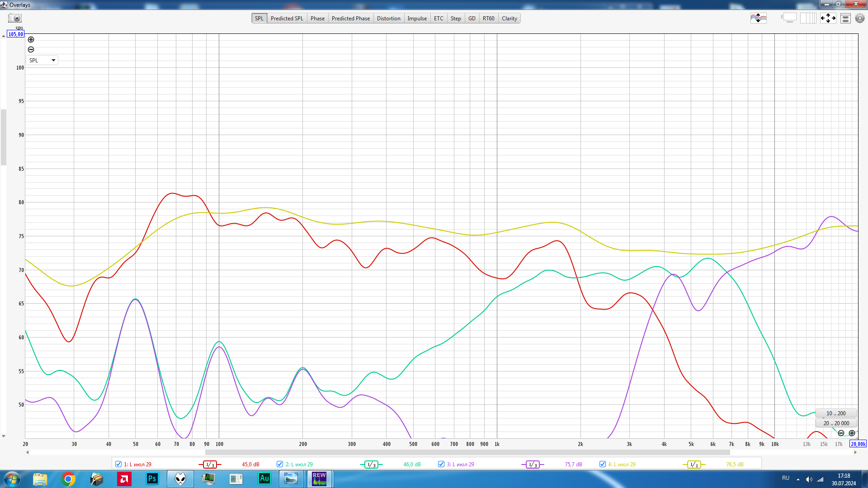
Task: Uncheck trace 1: L июл 29
Action: (118, 464)
